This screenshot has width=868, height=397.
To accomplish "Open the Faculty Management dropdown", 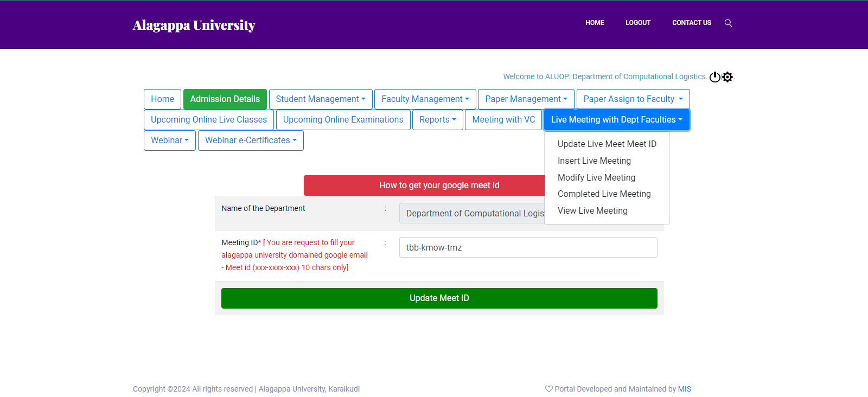I will [425, 99].
